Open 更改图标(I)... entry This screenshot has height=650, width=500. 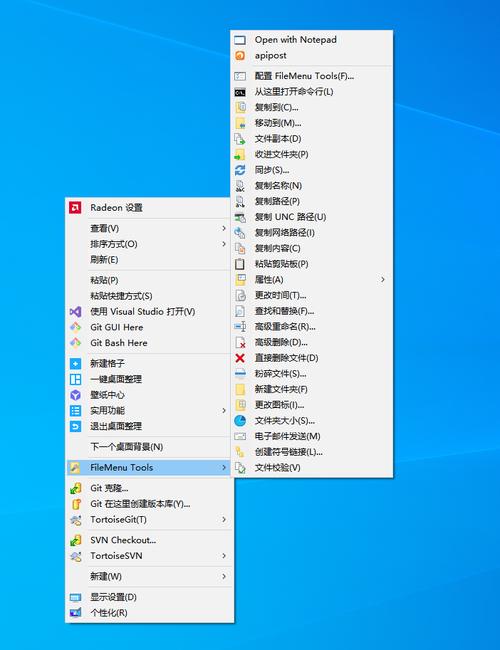311,405
